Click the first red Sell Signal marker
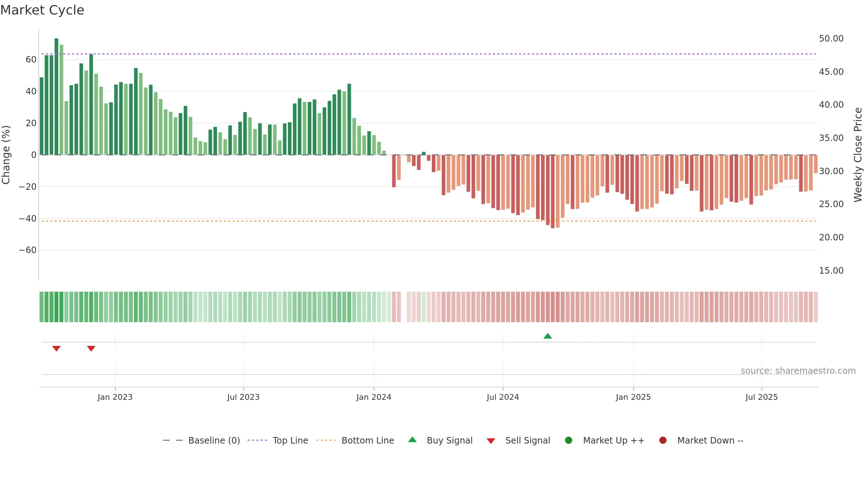The width and height of the screenshot is (868, 488). pos(56,348)
